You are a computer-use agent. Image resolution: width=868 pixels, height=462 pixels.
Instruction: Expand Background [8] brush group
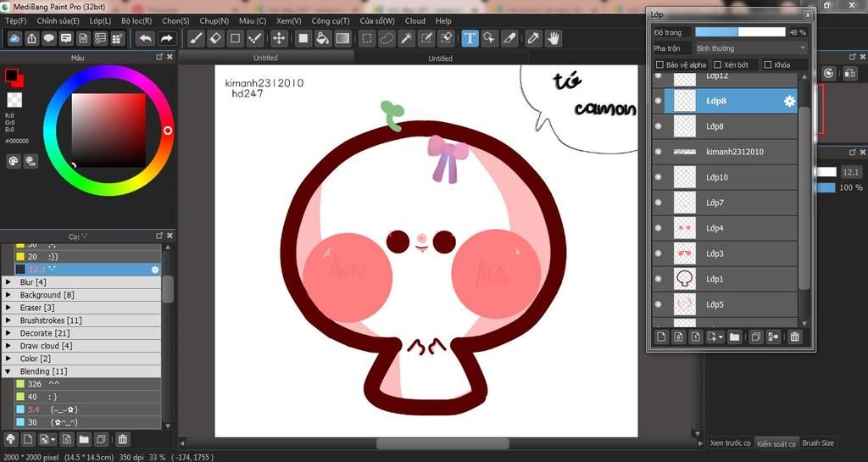[8, 295]
